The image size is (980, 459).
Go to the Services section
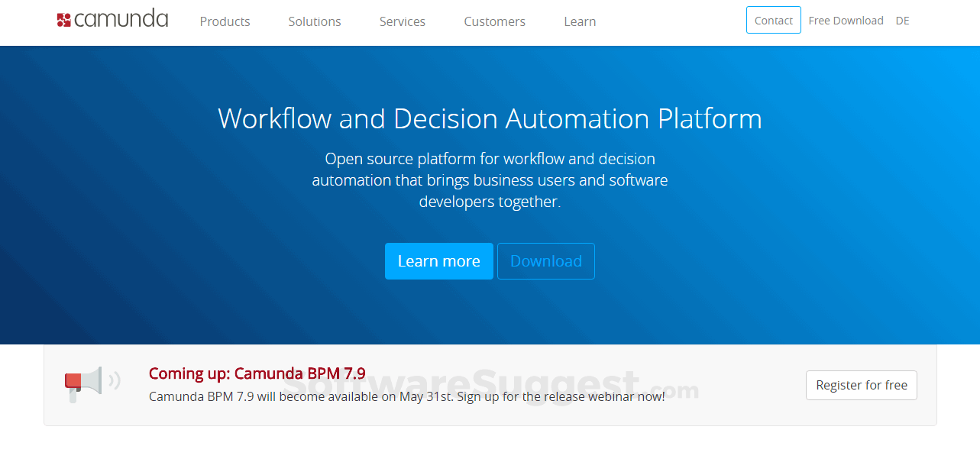403,21
